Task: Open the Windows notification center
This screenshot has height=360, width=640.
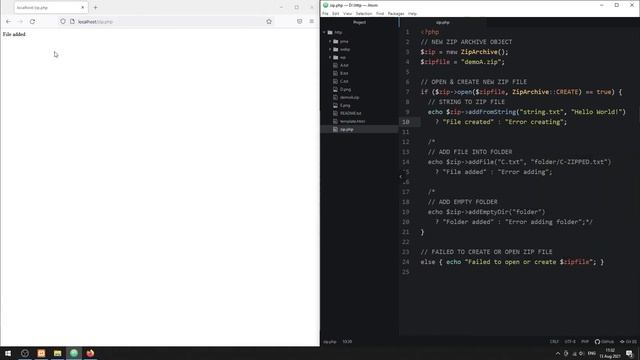Action: click(x=629, y=353)
